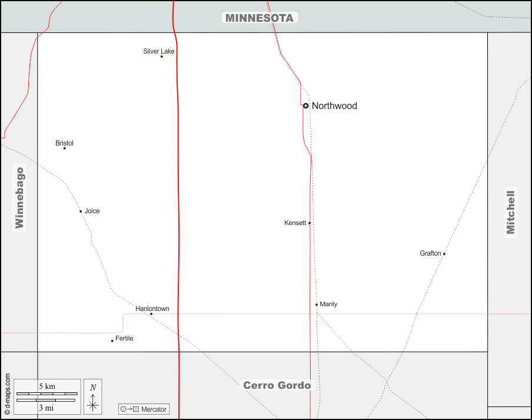Select the Manly town dot marker
The width and height of the screenshot is (532, 420).
click(317, 305)
